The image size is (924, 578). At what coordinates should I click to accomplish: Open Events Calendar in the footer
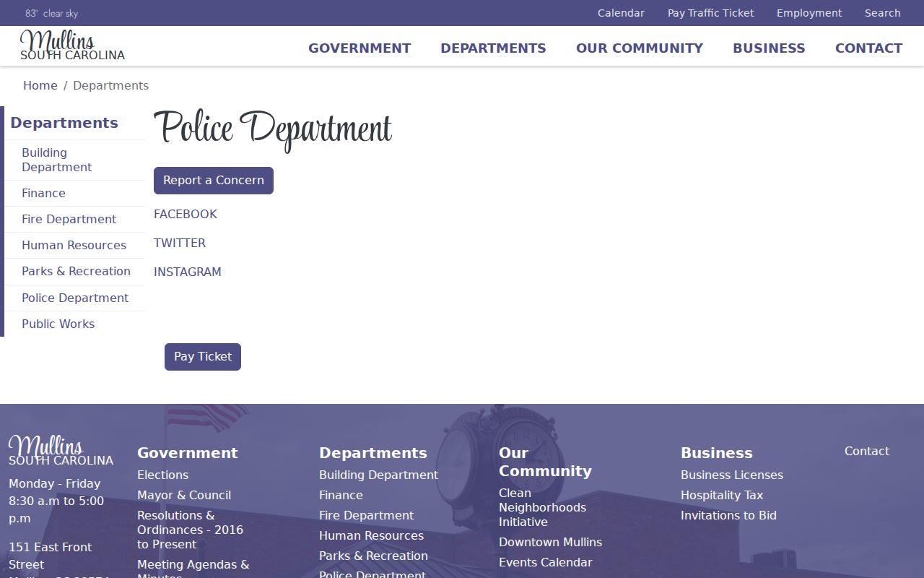pos(546,562)
